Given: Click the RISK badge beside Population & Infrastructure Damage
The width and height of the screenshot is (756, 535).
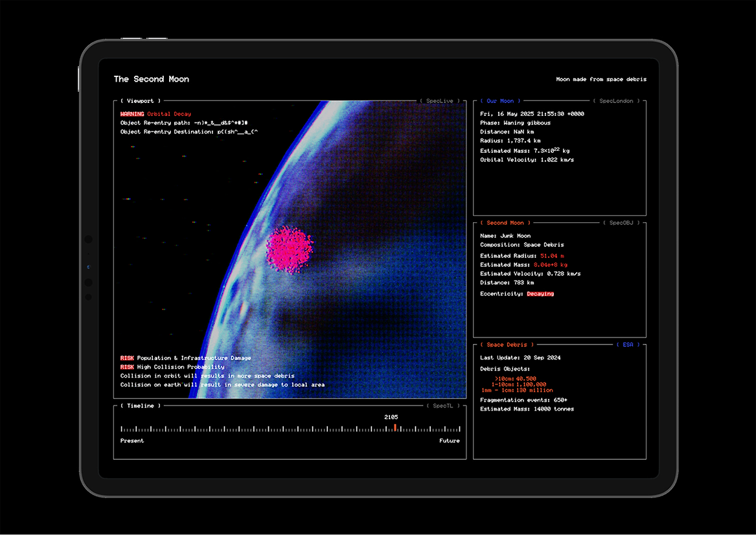Looking at the screenshot, I should [x=127, y=358].
